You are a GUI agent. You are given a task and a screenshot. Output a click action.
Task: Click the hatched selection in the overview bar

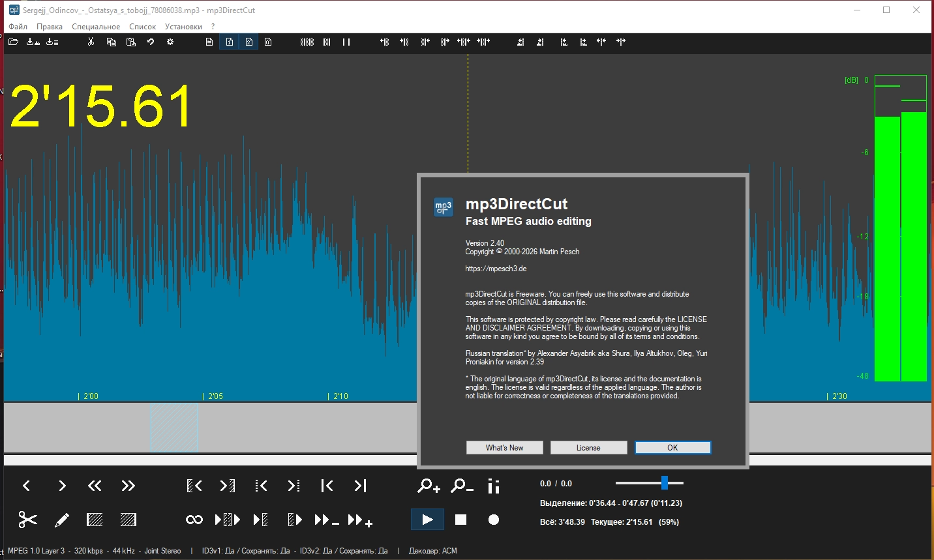pyautogui.click(x=173, y=428)
